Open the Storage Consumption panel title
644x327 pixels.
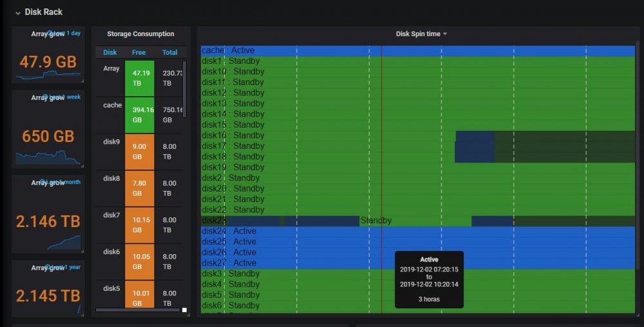point(140,34)
